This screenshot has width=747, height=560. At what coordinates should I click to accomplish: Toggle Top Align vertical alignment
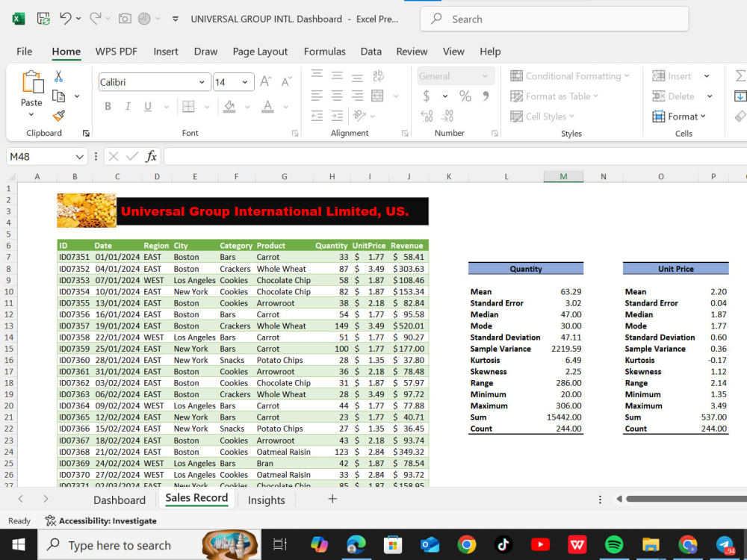317,74
